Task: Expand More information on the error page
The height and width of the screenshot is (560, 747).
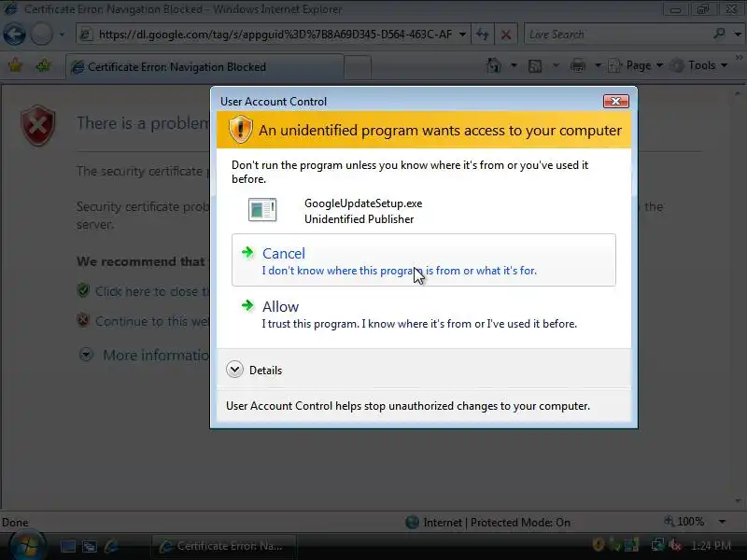Action: [x=145, y=355]
